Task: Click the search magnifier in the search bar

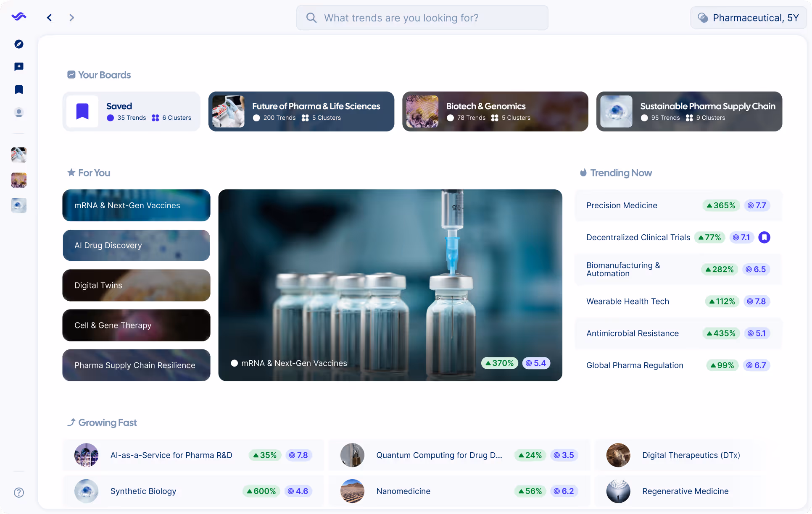Action: 311,18
